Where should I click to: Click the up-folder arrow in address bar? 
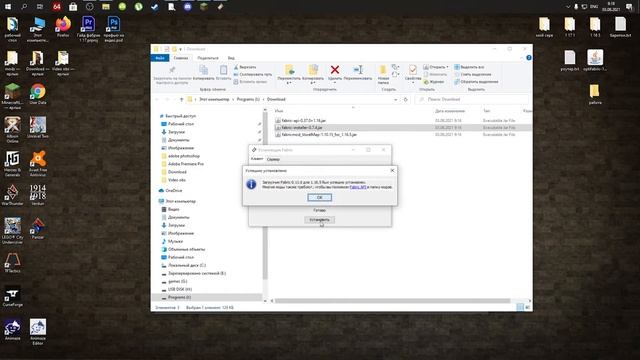(181, 99)
